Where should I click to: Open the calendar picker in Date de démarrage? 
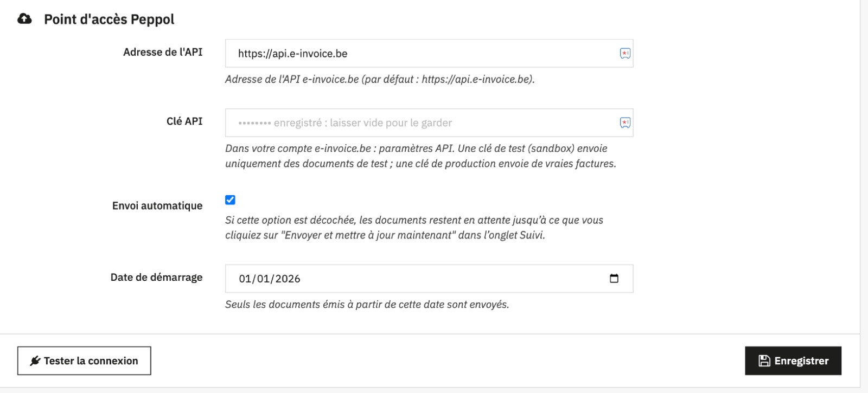614,279
